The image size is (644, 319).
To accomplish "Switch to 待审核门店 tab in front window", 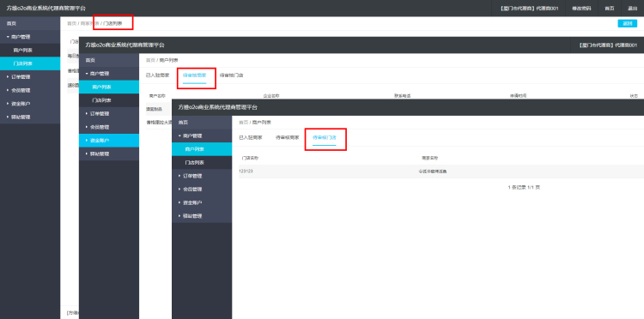I will pyautogui.click(x=325, y=138).
